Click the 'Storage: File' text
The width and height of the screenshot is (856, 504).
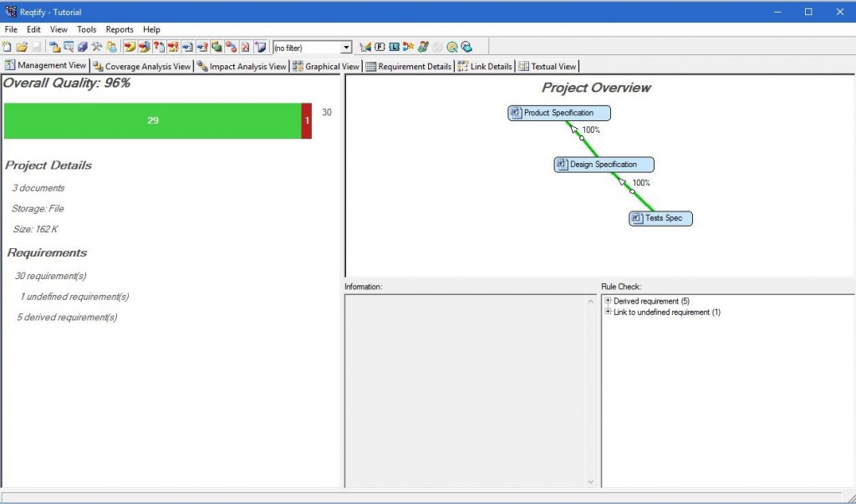(38, 209)
